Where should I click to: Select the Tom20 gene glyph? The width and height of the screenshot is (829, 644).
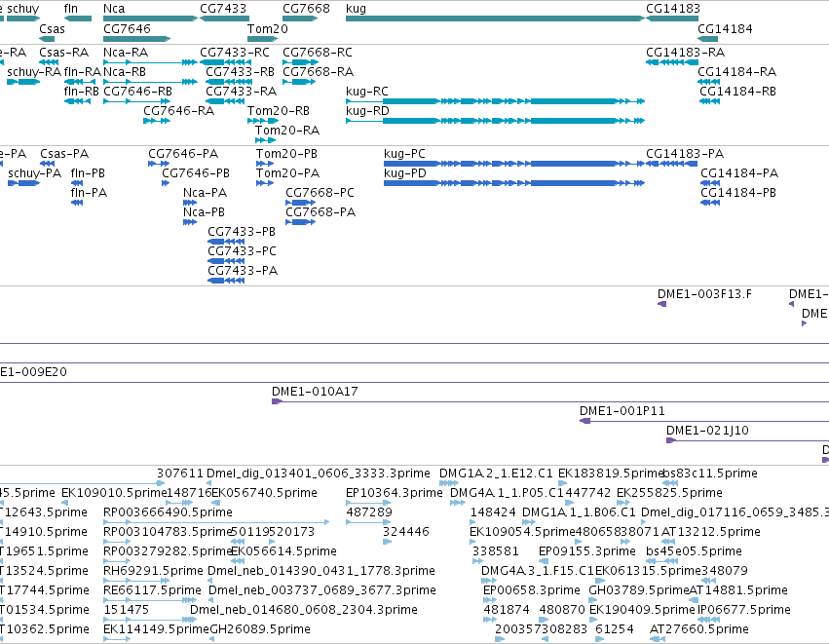pyautogui.click(x=263, y=39)
